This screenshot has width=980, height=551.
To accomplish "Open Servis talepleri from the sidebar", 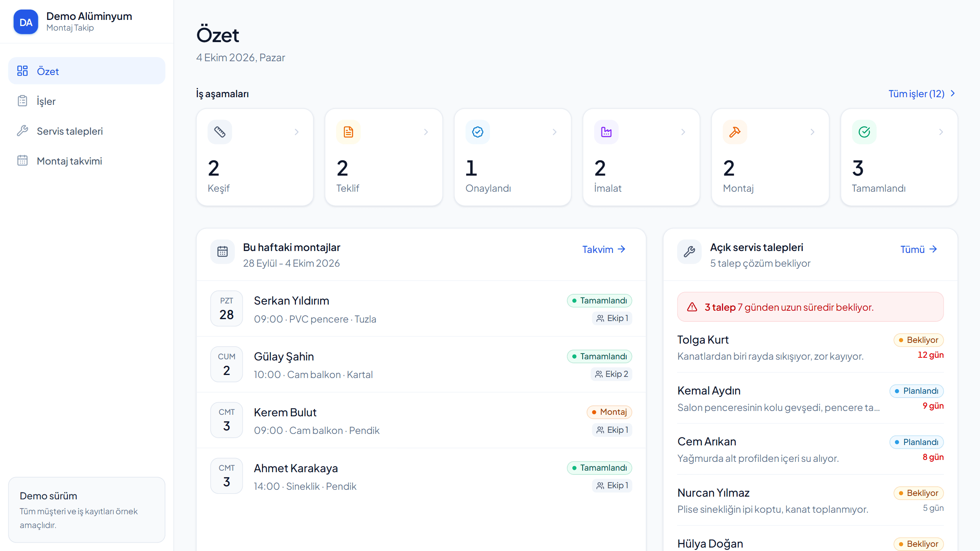I will click(x=87, y=130).
